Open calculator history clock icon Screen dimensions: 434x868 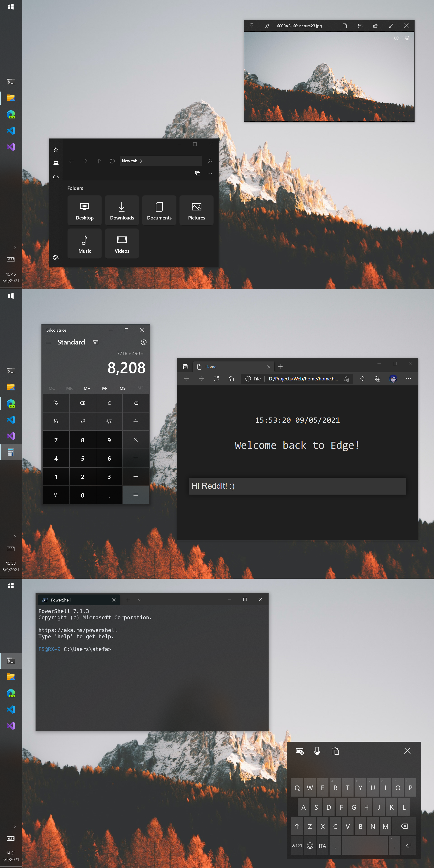(x=144, y=342)
